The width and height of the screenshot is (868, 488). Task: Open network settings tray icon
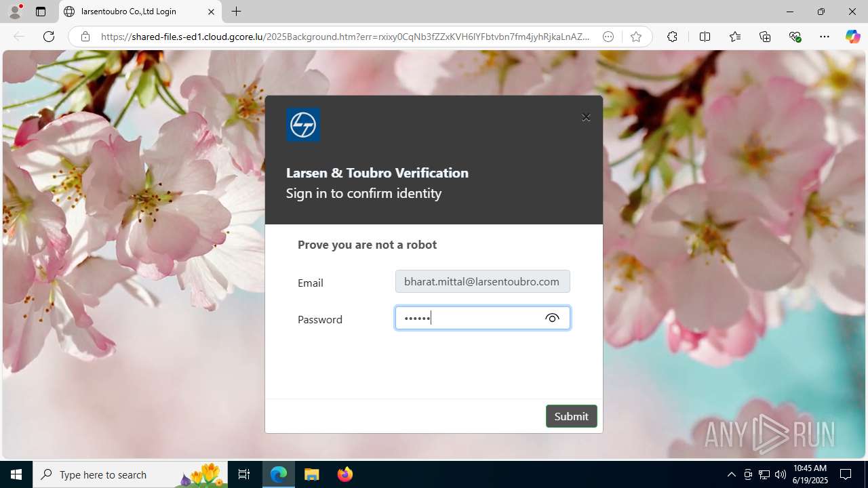764,474
